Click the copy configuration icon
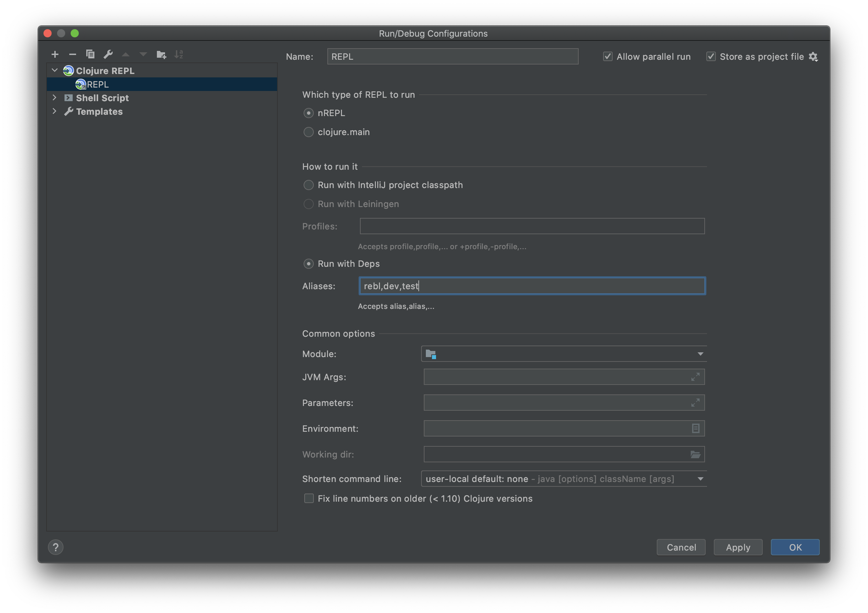 coord(90,54)
